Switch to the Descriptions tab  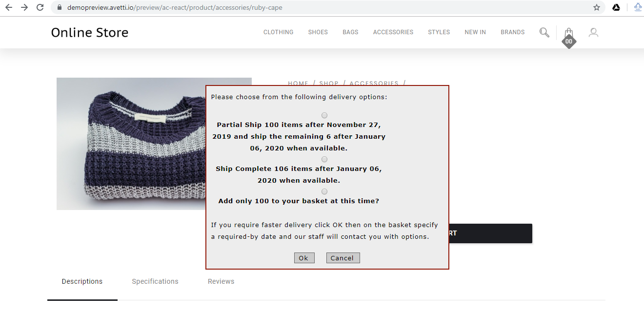point(82,281)
